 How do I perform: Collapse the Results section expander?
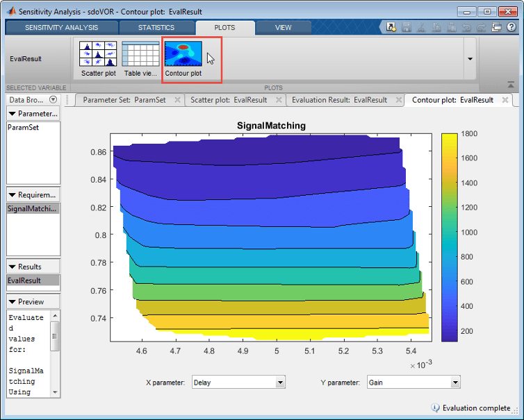click(13, 267)
